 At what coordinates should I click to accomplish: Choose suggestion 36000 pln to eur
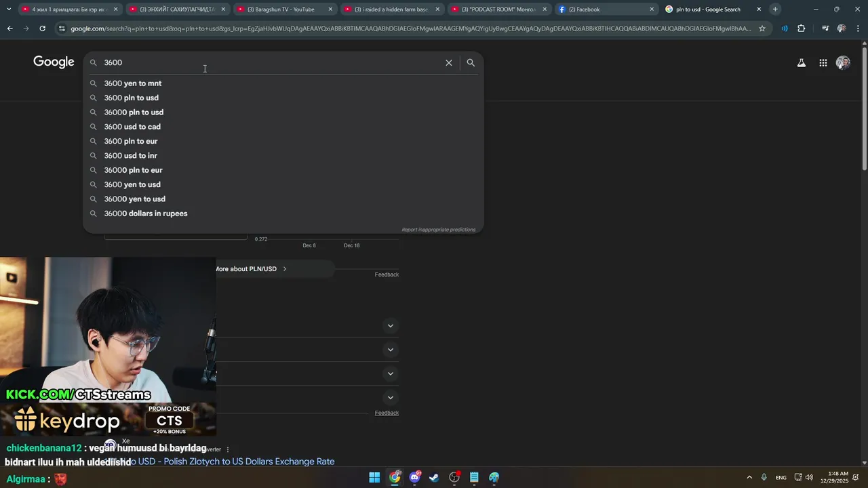283,170
